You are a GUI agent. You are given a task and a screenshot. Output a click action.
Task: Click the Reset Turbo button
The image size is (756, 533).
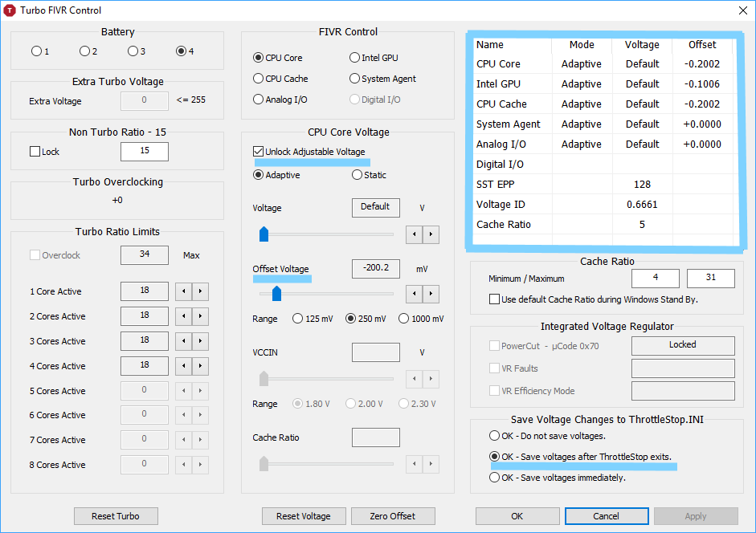116,516
